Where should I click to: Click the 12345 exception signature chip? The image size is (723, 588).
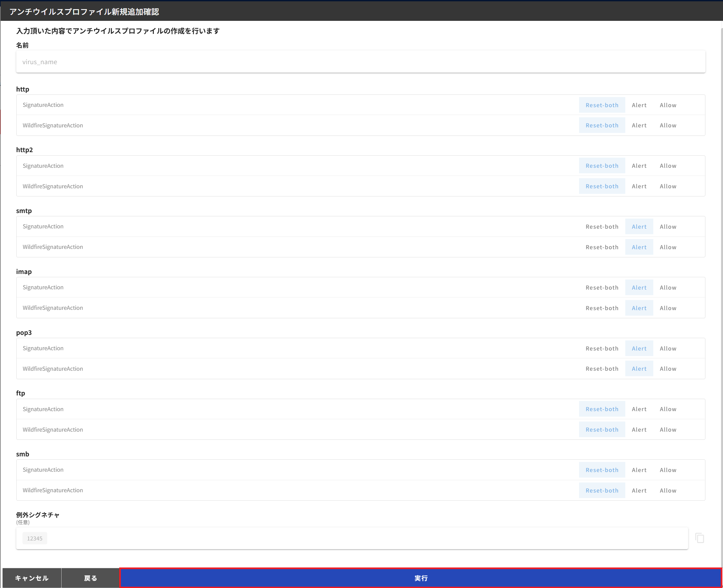click(x=35, y=538)
